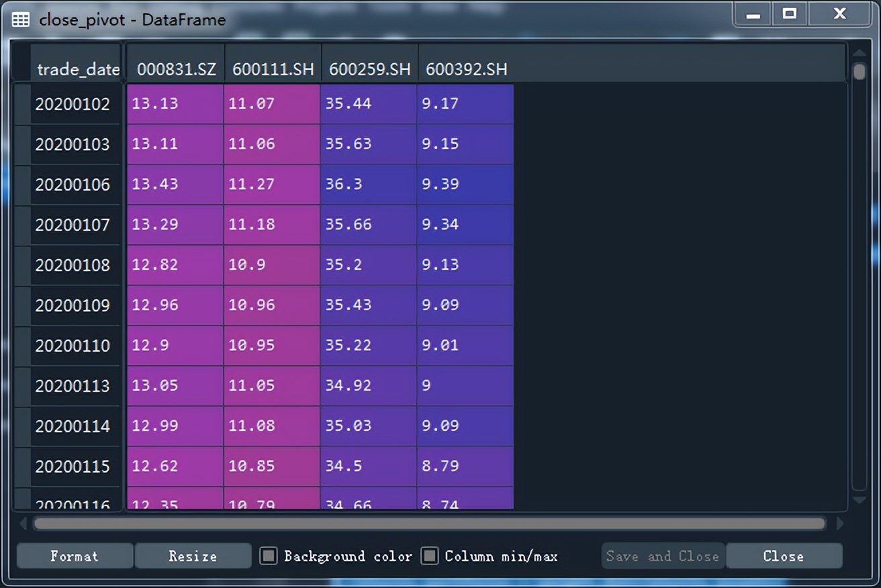Click cell 13.11 in row 20200103
881x588 pixels.
click(175, 144)
